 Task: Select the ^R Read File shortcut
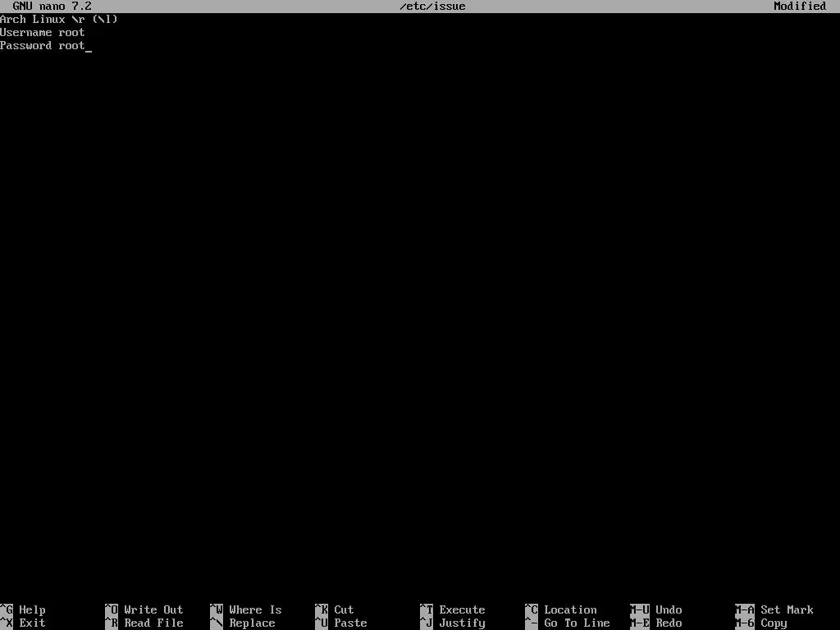coord(144,623)
